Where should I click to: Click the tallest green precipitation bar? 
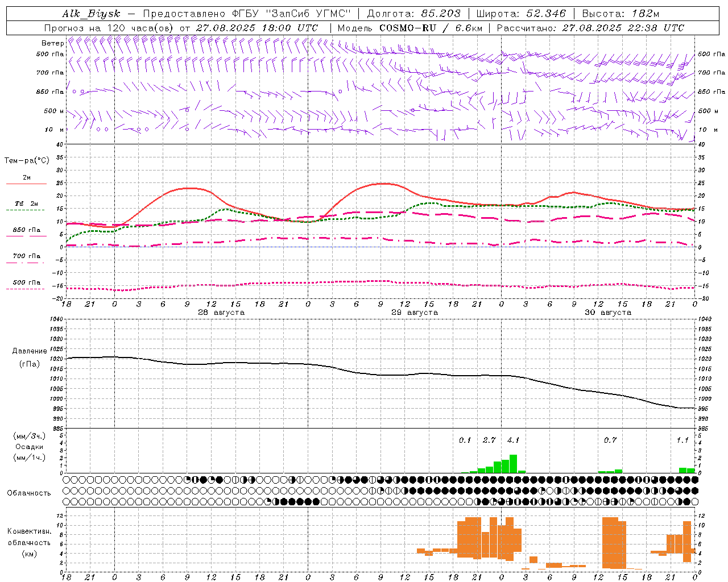514,464
